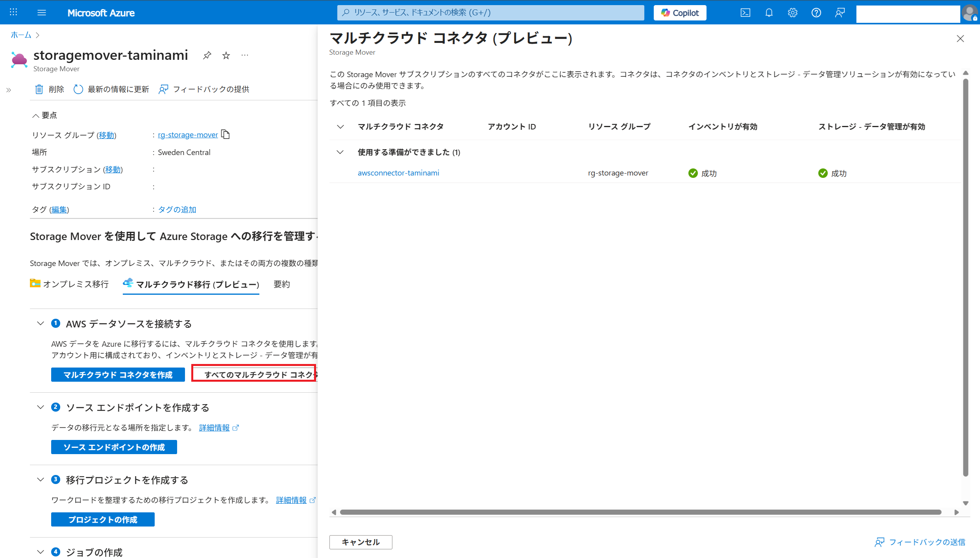
Task: Open the help question mark menu
Action: click(x=816, y=13)
